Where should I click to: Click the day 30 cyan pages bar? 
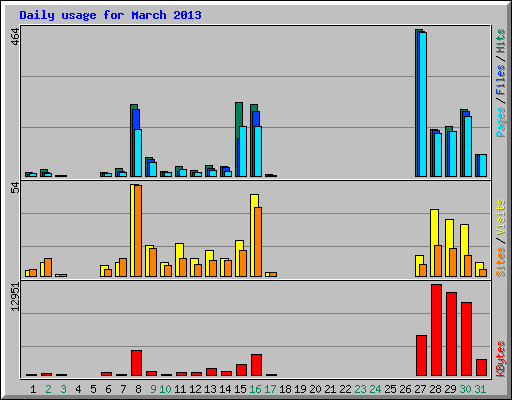pyautogui.click(x=468, y=146)
